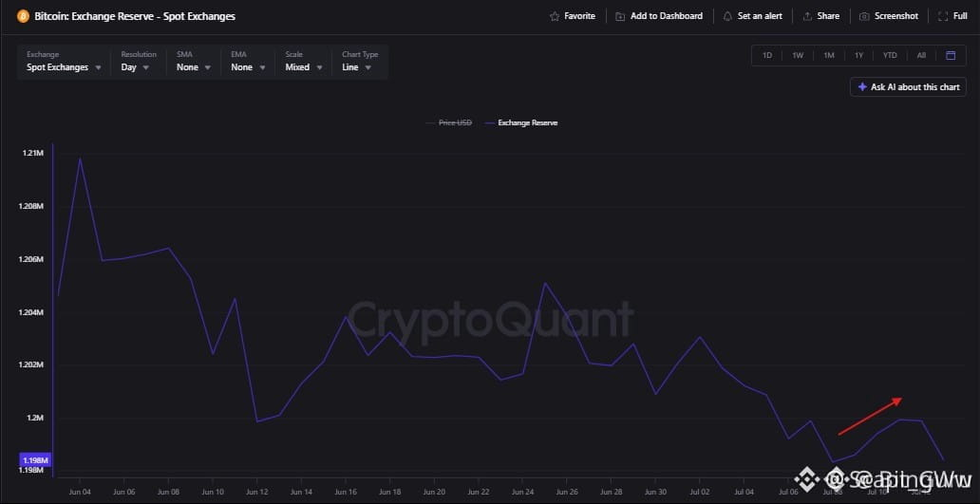Click the Jun 30 x-axis label
This screenshot has width=980, height=504.
(x=655, y=492)
